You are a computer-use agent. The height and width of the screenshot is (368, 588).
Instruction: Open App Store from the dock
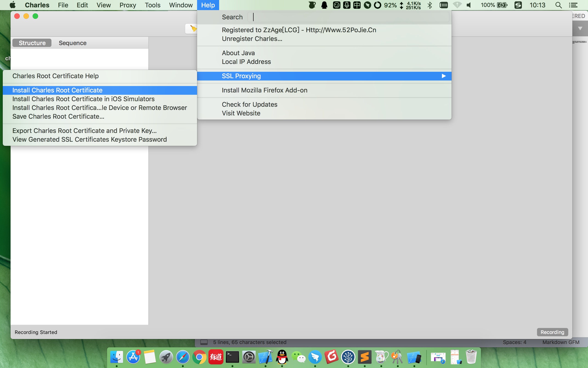133,357
